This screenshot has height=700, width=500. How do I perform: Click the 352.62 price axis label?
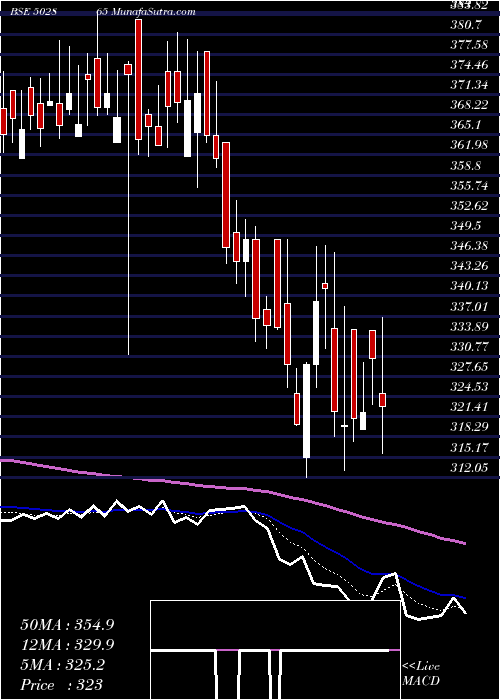point(469,205)
